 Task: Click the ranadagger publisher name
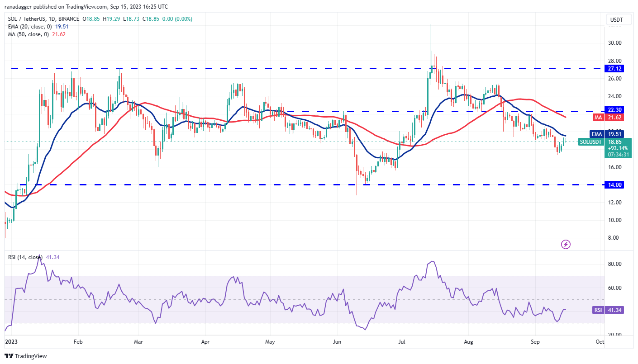(x=19, y=6)
